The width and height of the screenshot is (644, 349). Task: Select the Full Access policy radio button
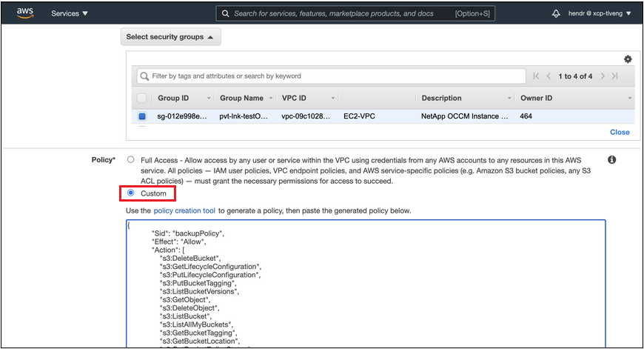point(131,160)
